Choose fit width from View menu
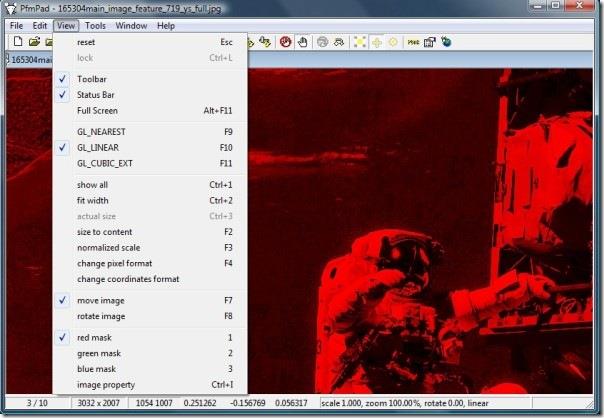Viewport: 604px width, 418px height. coord(93,201)
